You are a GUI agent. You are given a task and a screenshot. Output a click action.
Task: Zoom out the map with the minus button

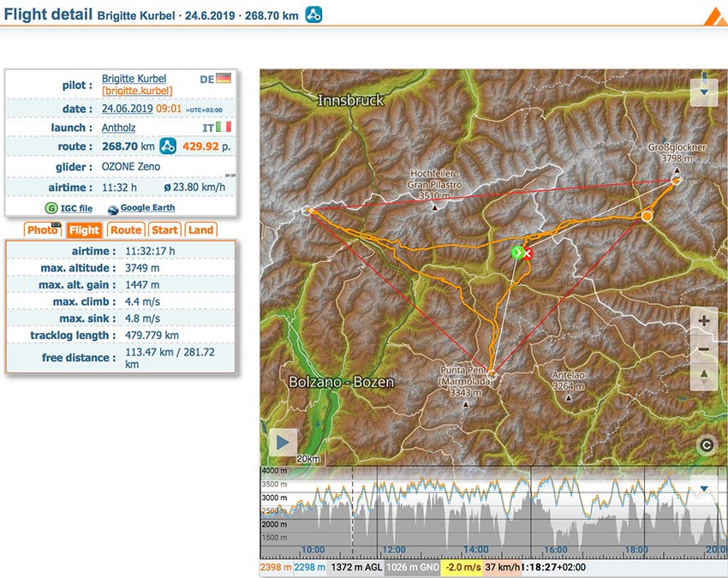point(704,349)
